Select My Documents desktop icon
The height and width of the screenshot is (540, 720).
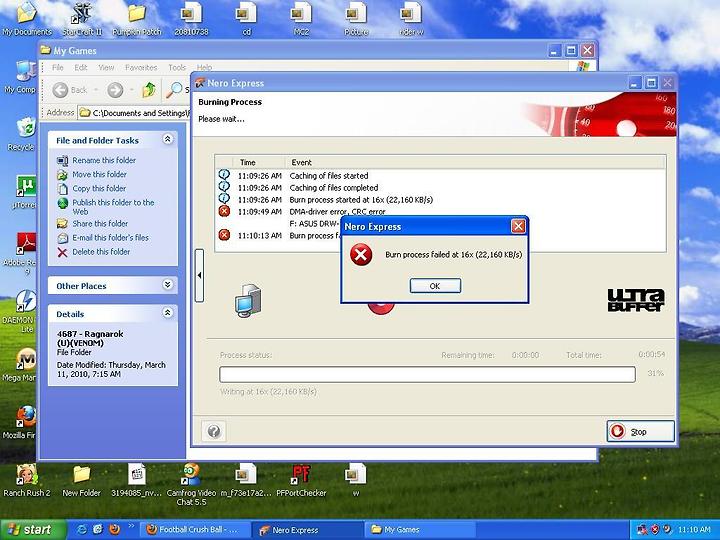27,19
